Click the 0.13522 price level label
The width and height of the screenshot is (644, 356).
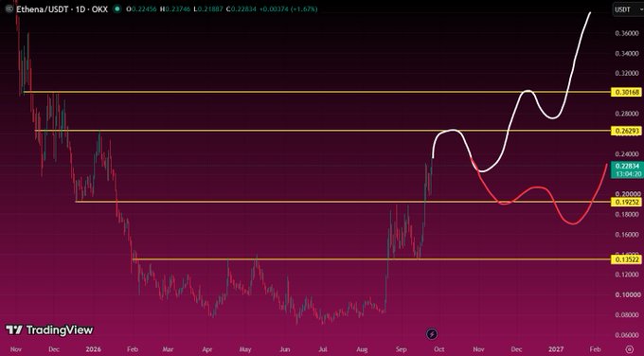(626, 259)
